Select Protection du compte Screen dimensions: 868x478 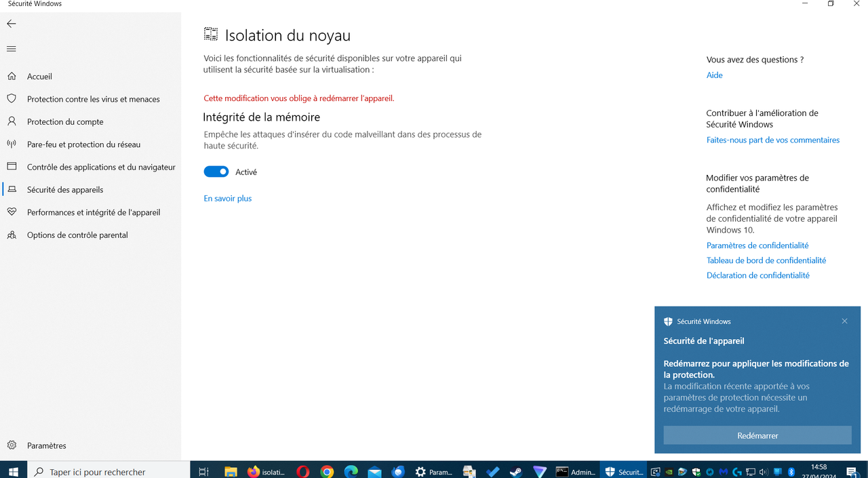[x=65, y=122]
